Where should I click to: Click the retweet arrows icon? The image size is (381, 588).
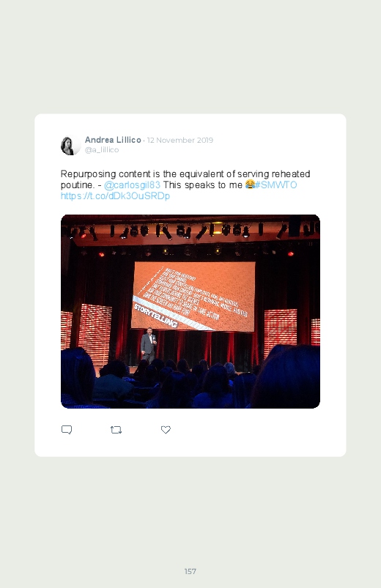pos(116,430)
